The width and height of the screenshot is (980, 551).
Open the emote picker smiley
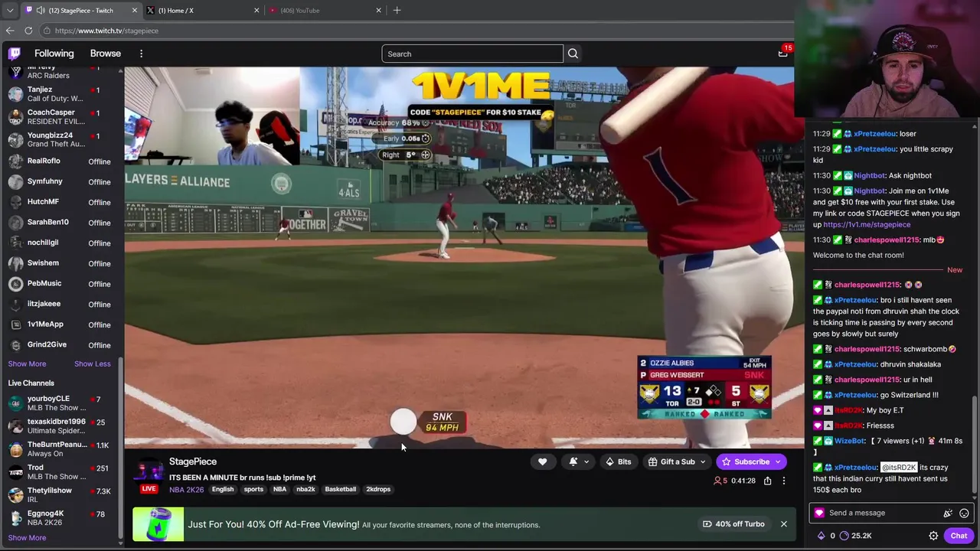click(x=964, y=513)
